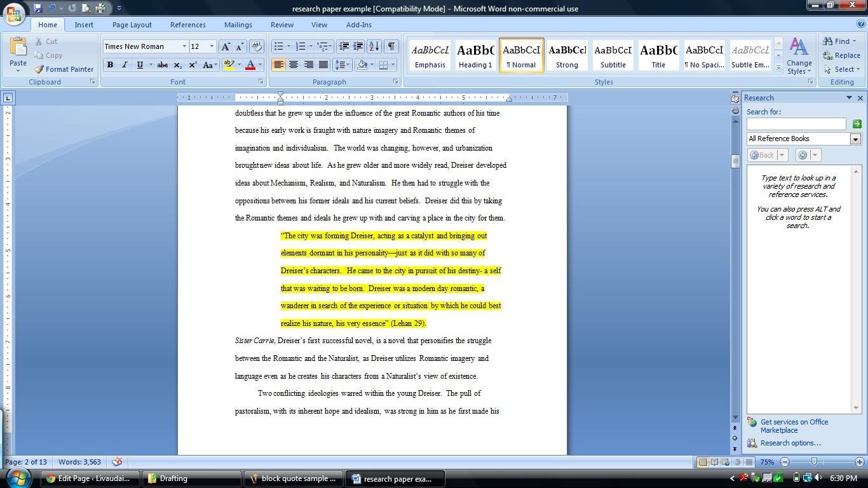This screenshot has width=868, height=488.
Task: Open Drafting window from taskbar
Action: (x=193, y=478)
